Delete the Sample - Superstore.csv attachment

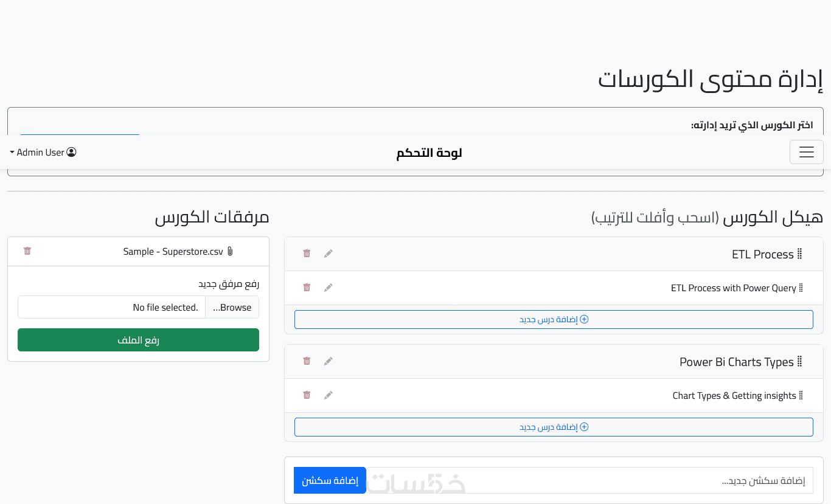tap(27, 251)
